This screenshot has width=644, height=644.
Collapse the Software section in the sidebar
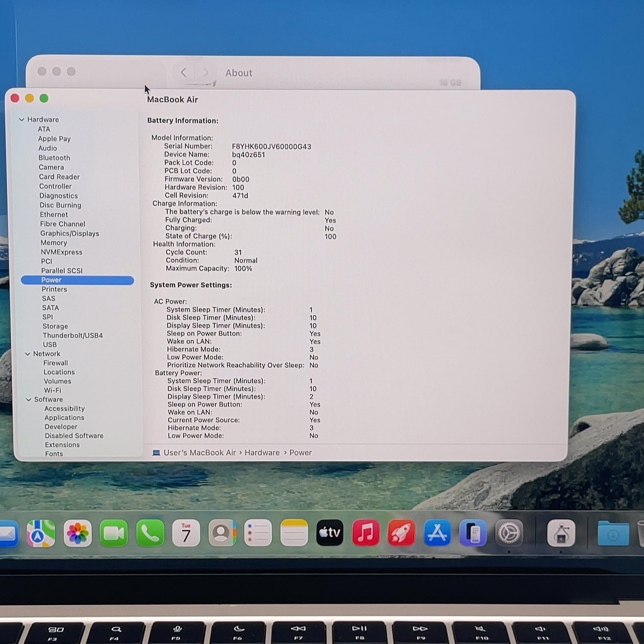[28, 399]
